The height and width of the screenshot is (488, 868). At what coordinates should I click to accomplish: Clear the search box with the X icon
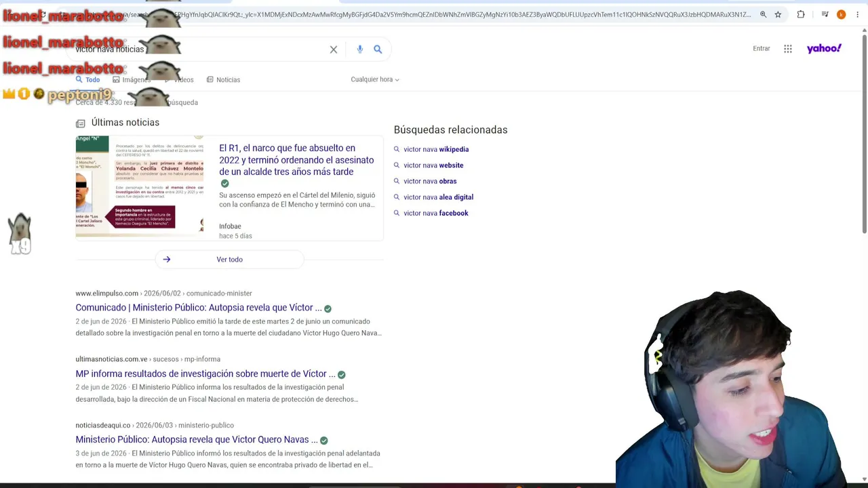coord(334,49)
